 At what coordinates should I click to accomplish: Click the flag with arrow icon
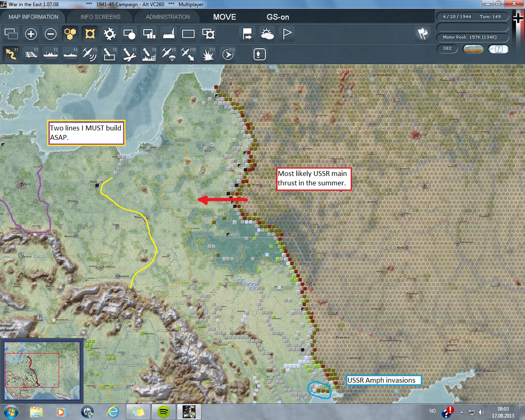pos(247,34)
